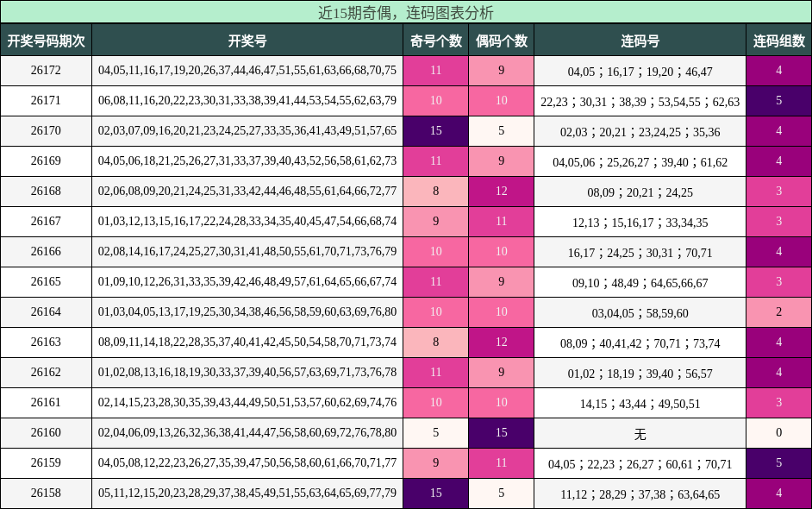Viewport: 812px width, 509px height.
Task: Click winning numbers starting 02,04,06,09,13
Action: click(x=247, y=433)
